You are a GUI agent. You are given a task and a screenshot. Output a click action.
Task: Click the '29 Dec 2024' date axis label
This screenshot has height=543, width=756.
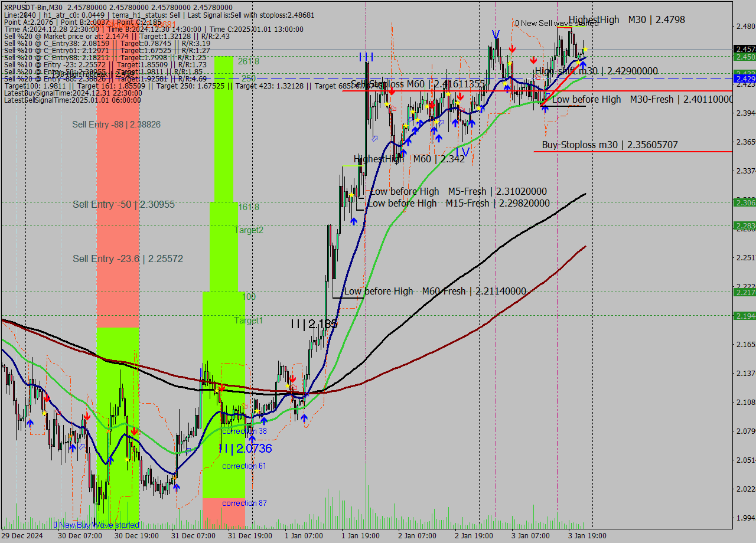pos(22,536)
